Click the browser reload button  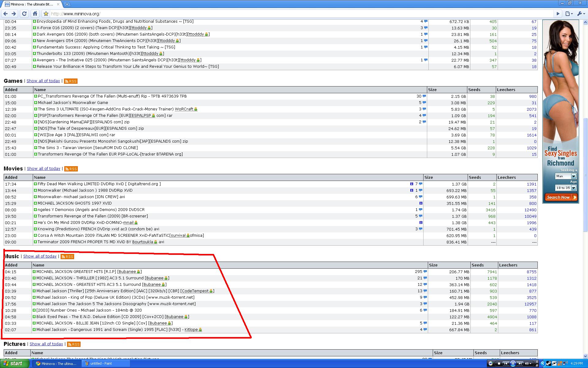click(24, 13)
